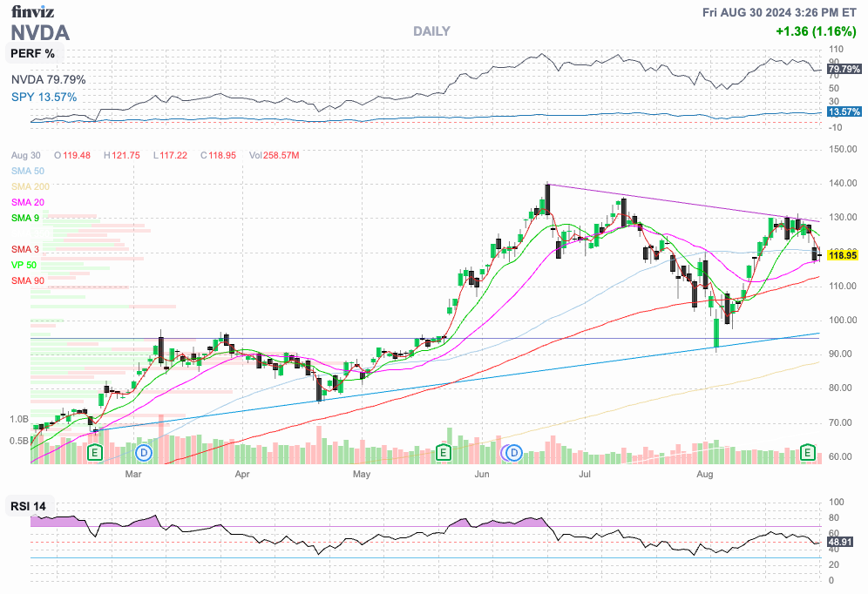Select the SMA 200 indicator label
The height and width of the screenshot is (594, 868).
pyautogui.click(x=31, y=186)
